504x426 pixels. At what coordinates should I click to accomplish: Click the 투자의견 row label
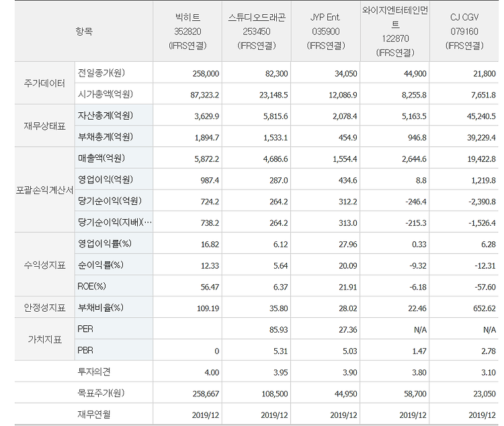pyautogui.click(x=94, y=372)
